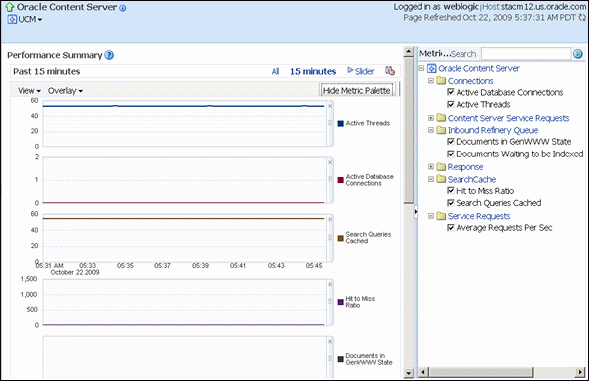Image resolution: width=589 pixels, height=381 pixels.
Task: Click the Performance Summary help icon
Action: tap(109, 55)
